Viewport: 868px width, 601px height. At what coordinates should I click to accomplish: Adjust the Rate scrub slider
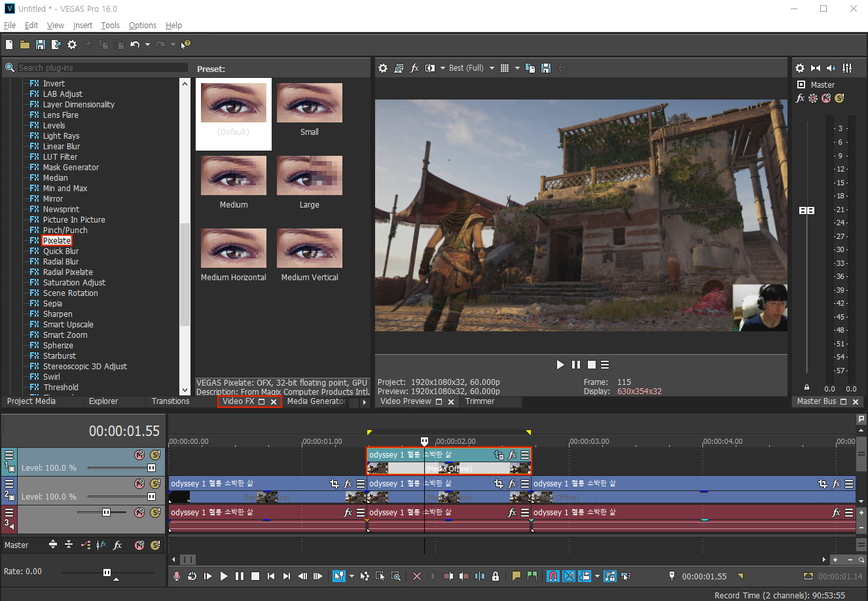click(x=107, y=572)
